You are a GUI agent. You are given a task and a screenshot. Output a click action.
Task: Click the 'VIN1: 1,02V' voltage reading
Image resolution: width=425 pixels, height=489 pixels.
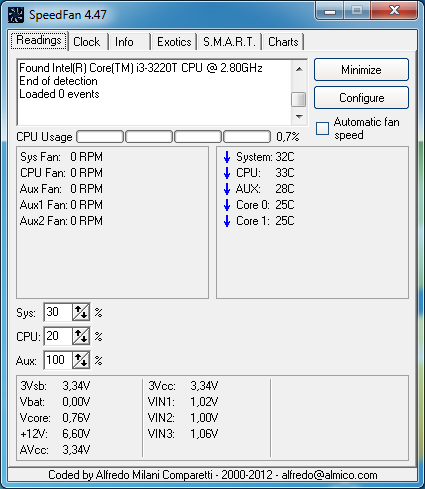coord(183,402)
